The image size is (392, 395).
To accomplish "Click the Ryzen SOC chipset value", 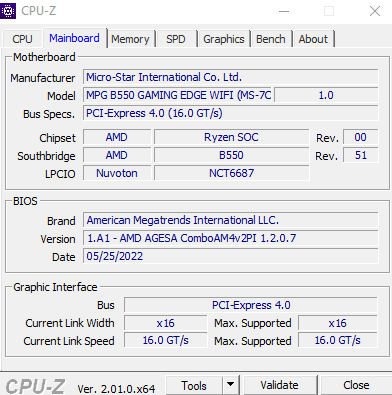I will click(231, 137).
